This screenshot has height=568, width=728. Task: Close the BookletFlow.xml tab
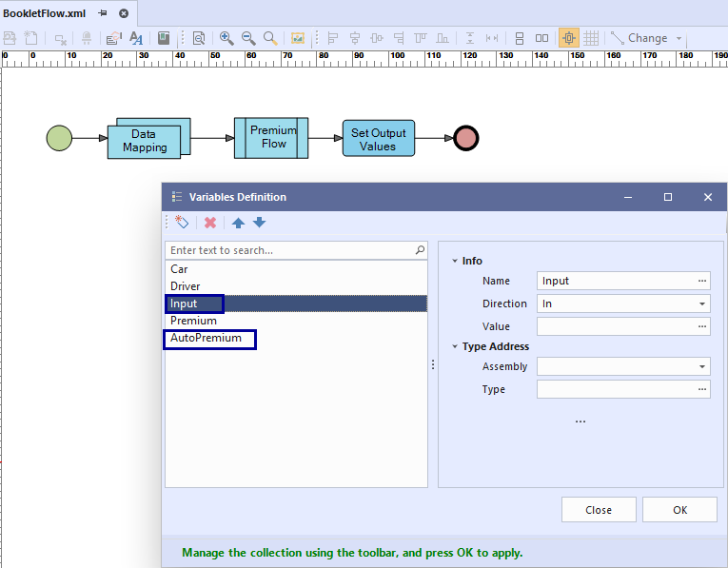click(x=124, y=13)
